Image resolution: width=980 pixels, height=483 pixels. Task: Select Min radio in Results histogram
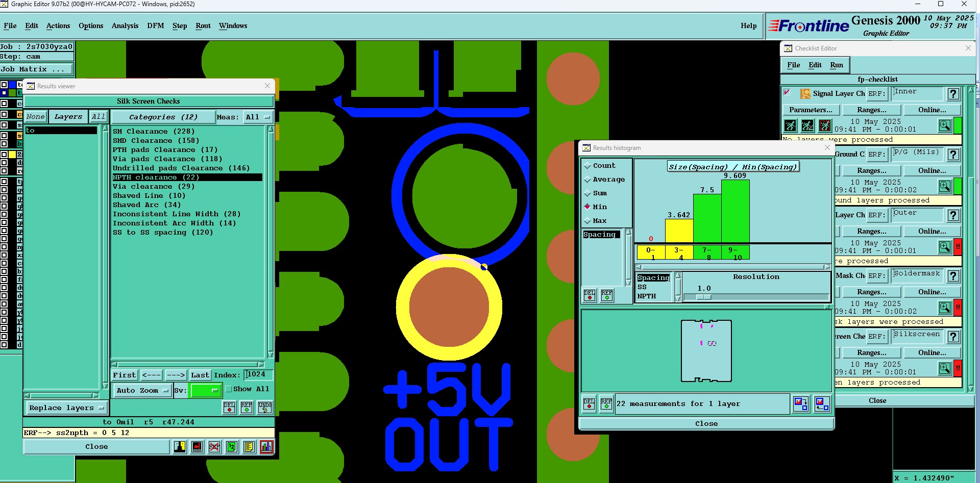pyautogui.click(x=587, y=207)
